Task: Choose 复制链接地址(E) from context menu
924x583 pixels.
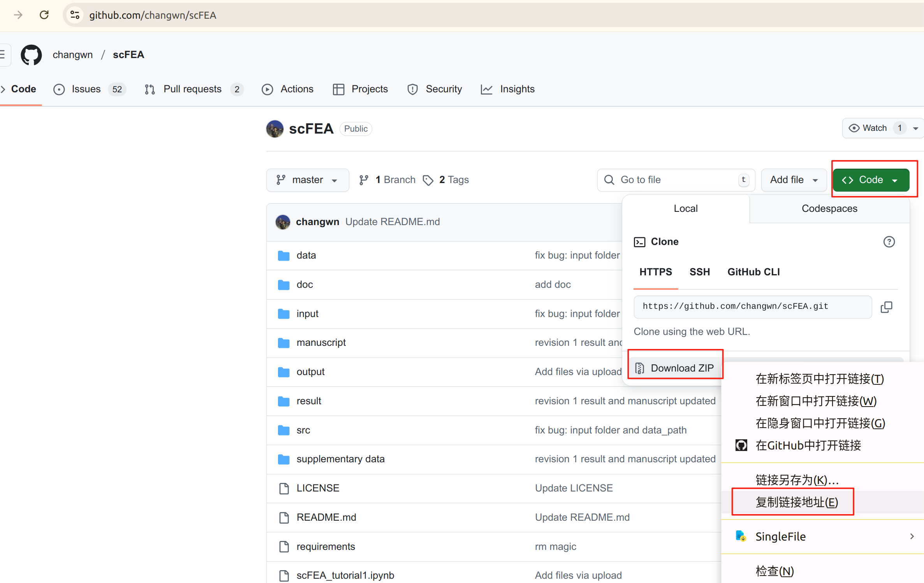Action: point(796,502)
